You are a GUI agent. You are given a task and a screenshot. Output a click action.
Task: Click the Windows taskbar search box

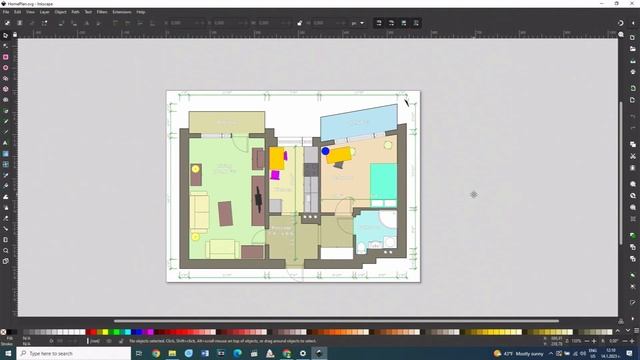click(x=74, y=353)
